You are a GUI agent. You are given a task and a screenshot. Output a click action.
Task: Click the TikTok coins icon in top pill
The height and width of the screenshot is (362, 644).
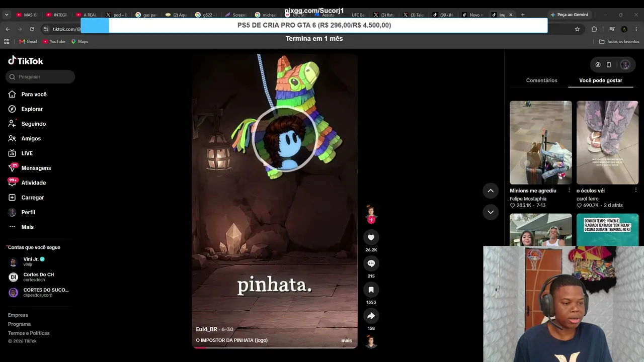(598, 65)
